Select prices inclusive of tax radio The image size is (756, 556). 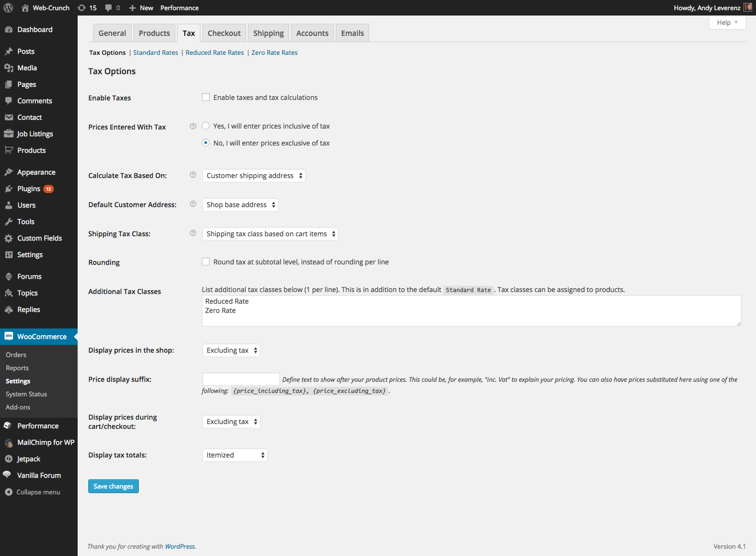click(x=206, y=126)
